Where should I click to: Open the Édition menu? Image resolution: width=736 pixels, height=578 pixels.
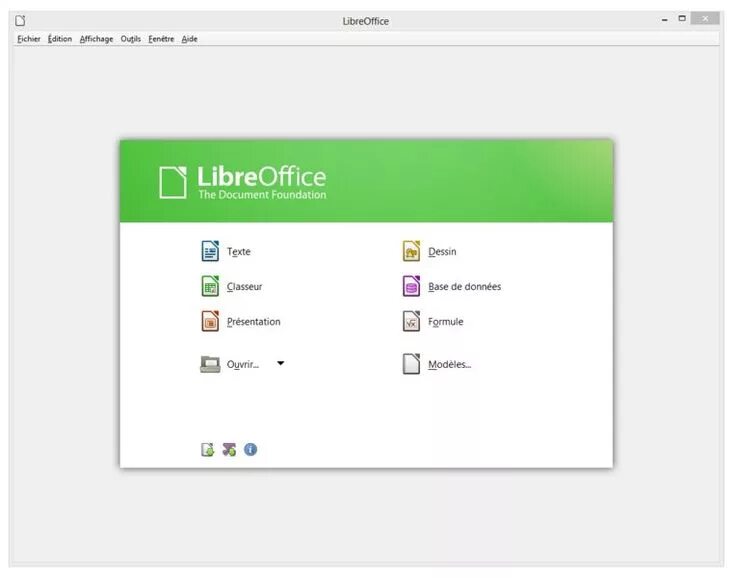(60, 39)
